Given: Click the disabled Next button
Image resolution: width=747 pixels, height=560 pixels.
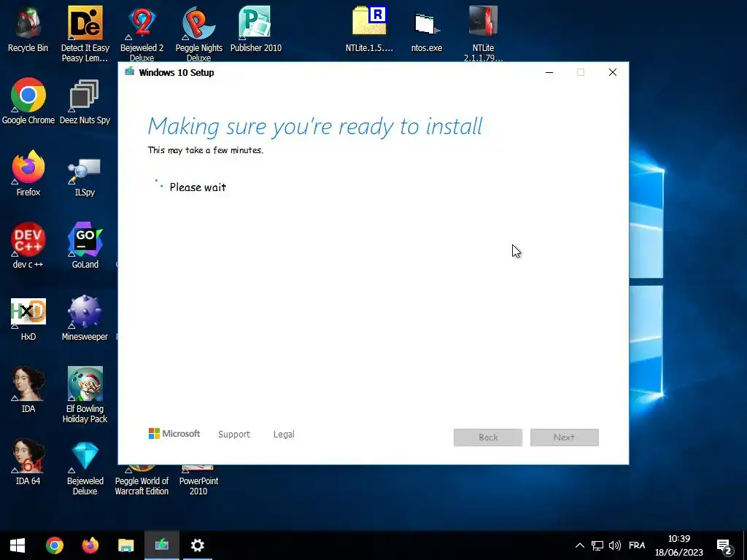Looking at the screenshot, I should click(x=564, y=437).
